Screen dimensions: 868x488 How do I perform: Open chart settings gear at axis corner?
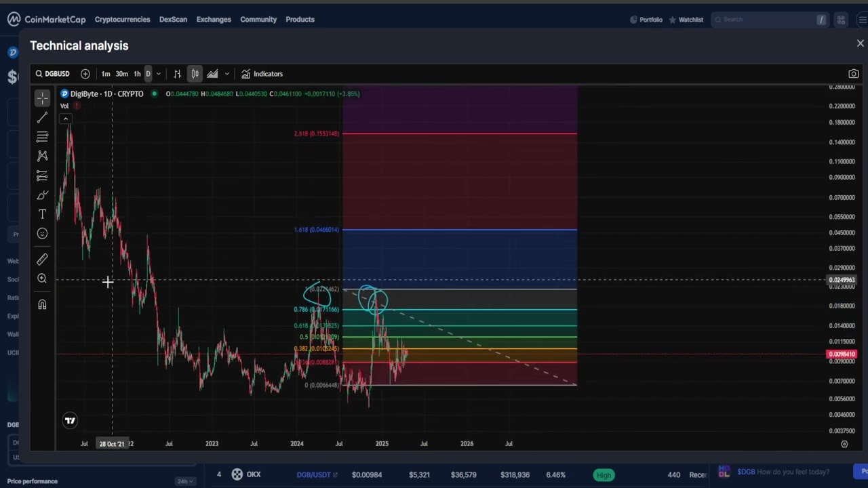click(x=844, y=444)
